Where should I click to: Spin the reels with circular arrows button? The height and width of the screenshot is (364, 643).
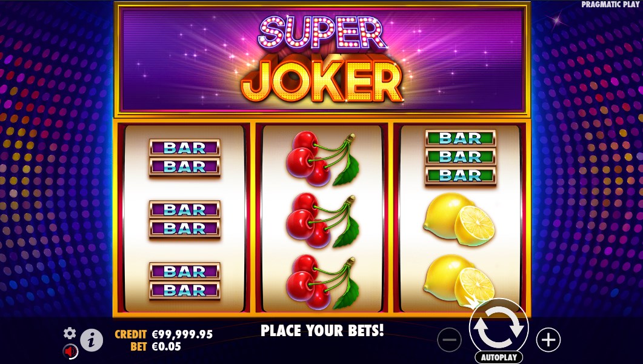tap(499, 328)
